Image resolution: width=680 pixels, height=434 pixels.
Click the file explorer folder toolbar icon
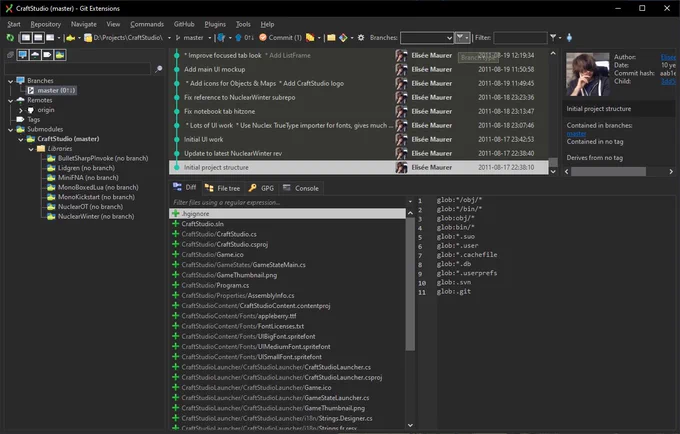pos(331,38)
